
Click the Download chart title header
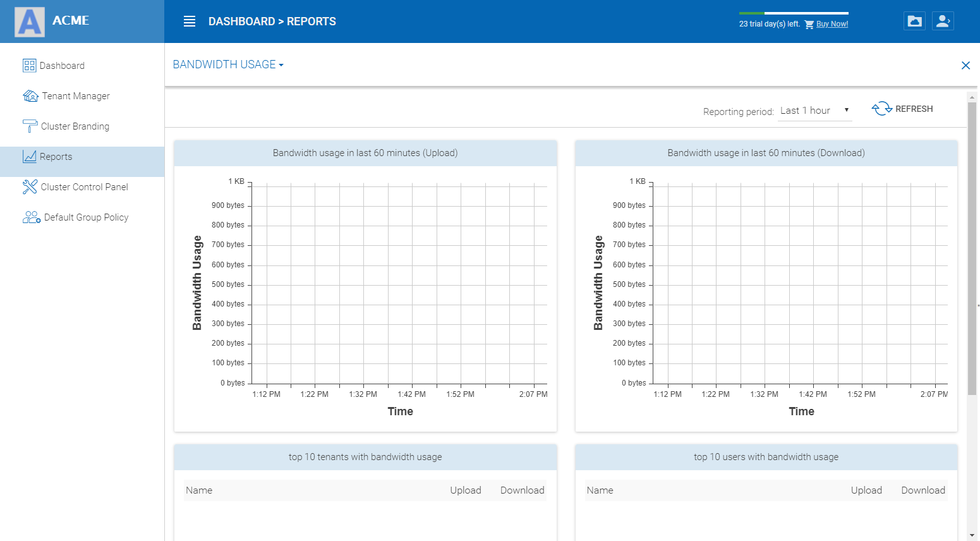click(x=766, y=153)
